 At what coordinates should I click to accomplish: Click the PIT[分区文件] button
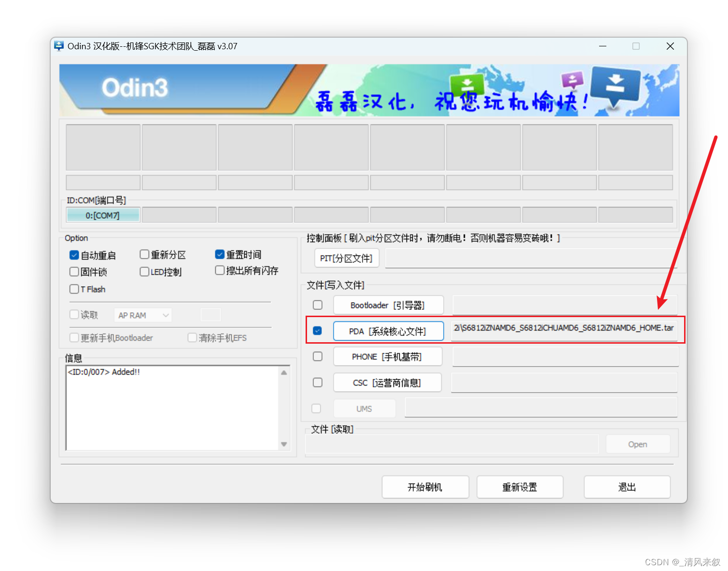click(347, 258)
